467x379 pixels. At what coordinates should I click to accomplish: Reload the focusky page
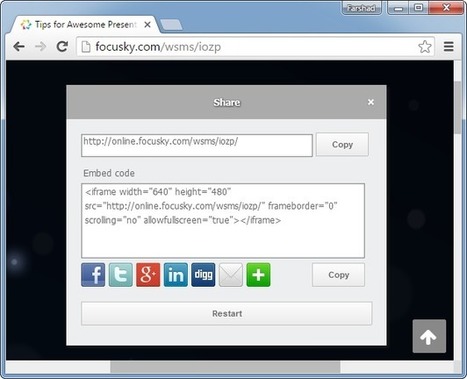[62, 47]
